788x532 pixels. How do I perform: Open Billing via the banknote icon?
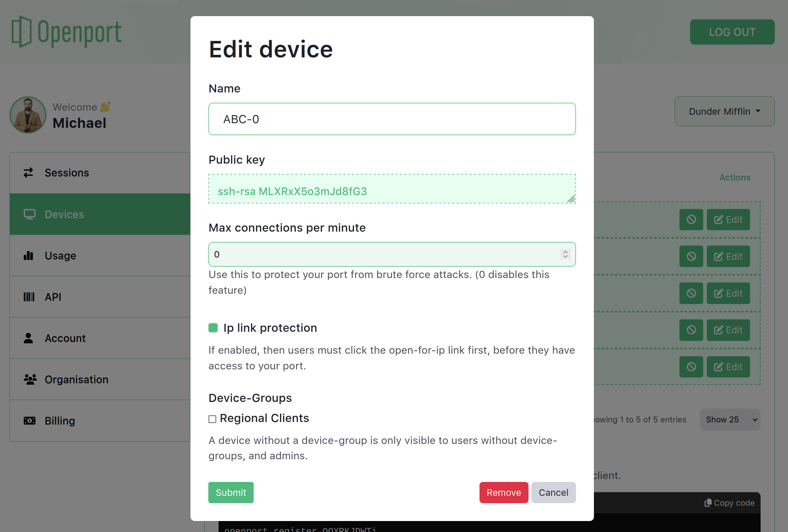30,421
